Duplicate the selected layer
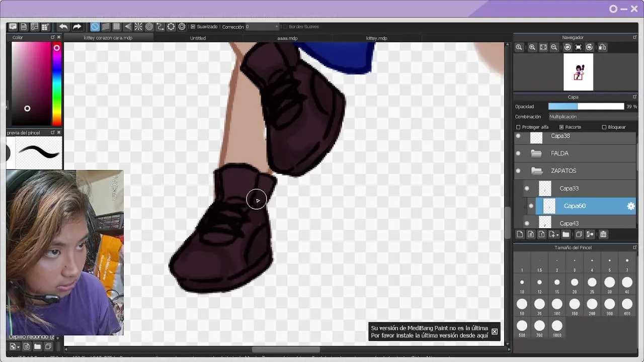Screen dimensions: 644x362 [x=579, y=234]
